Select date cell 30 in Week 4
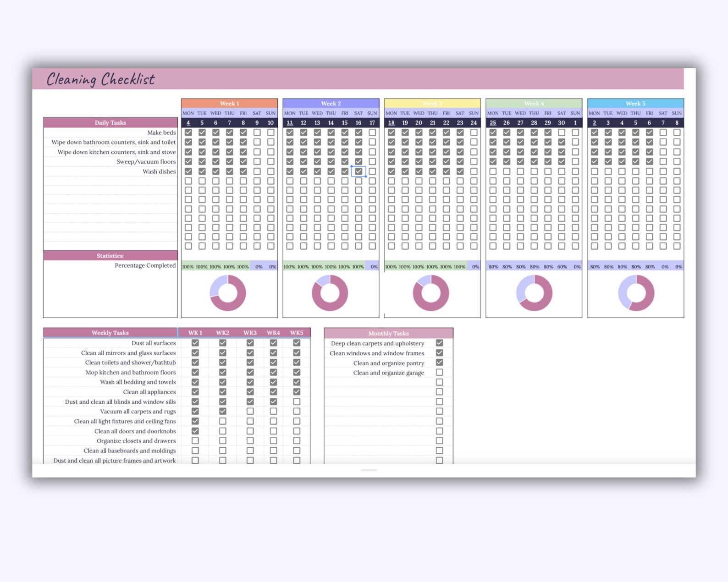 (x=562, y=123)
